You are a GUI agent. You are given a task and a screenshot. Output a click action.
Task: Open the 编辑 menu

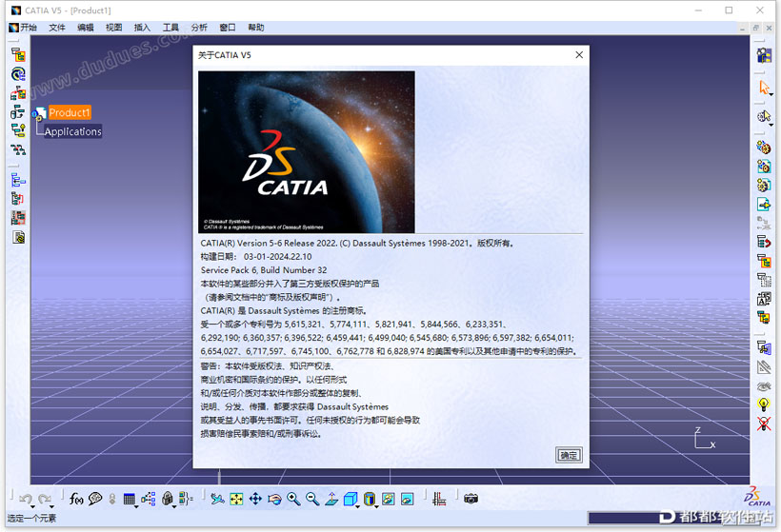[85, 28]
